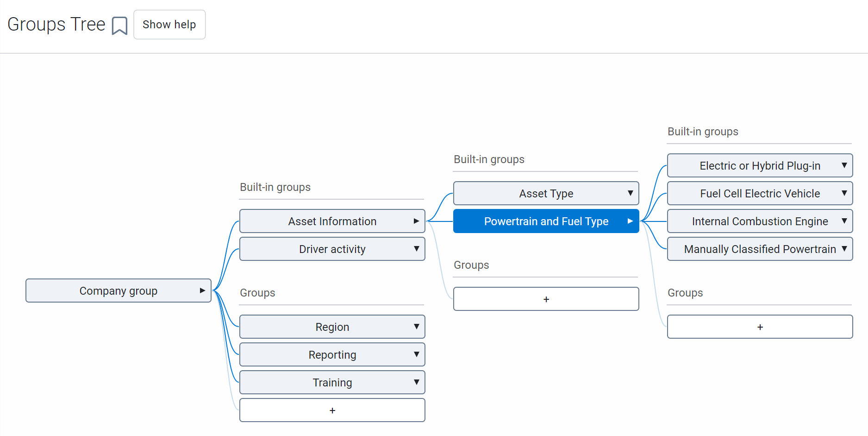The image size is (868, 436).
Task: Expand the Company group node
Action: click(x=203, y=291)
